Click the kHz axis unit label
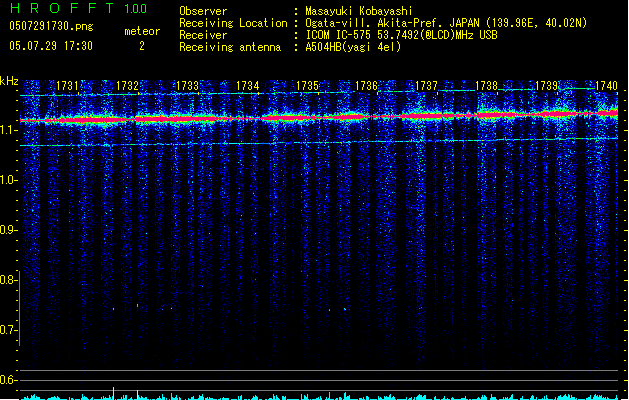 (9, 81)
